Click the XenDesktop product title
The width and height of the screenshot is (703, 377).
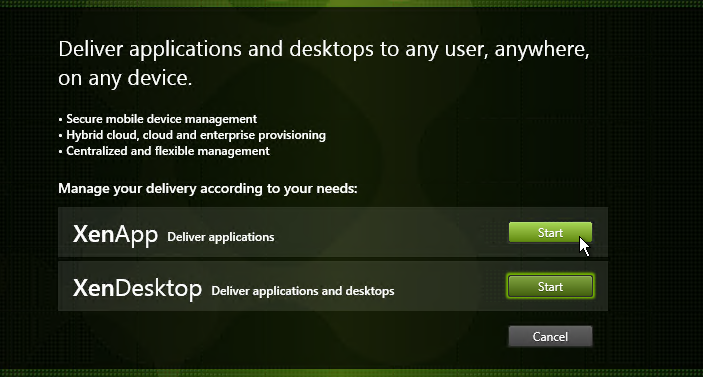click(137, 288)
